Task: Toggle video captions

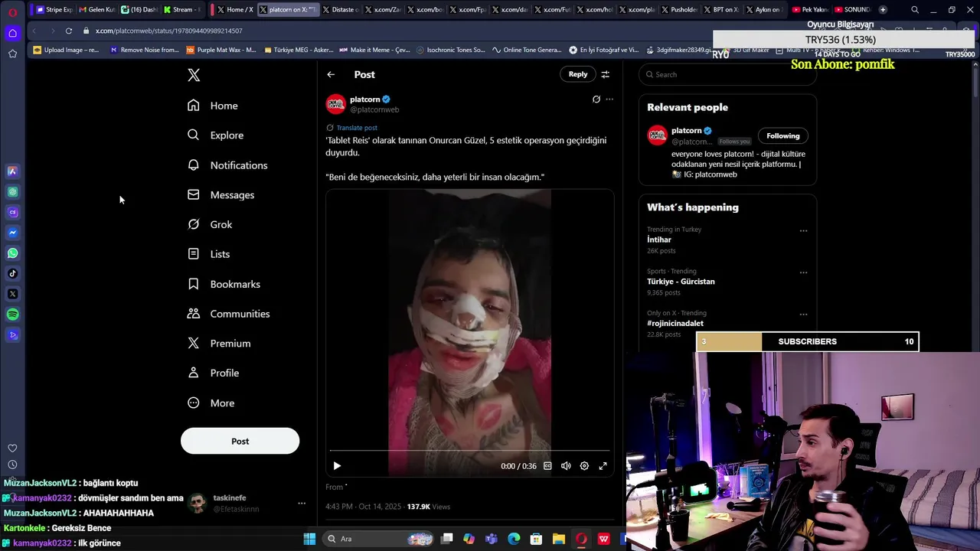Action: (x=547, y=466)
